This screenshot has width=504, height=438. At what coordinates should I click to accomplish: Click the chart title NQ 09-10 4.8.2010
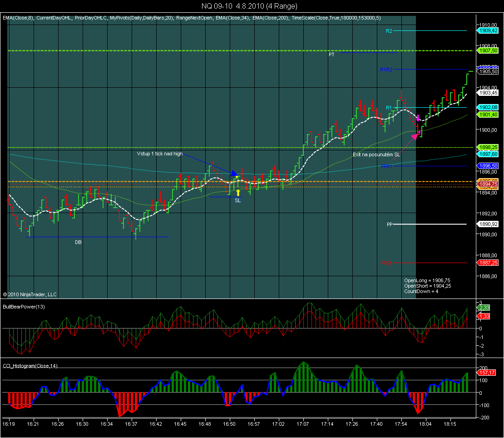tap(249, 6)
